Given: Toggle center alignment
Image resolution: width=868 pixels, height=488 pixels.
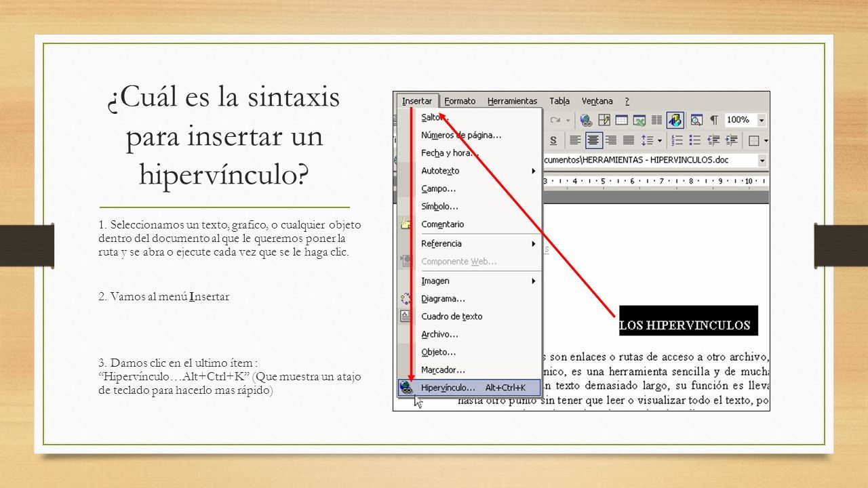Looking at the screenshot, I should 593,140.
